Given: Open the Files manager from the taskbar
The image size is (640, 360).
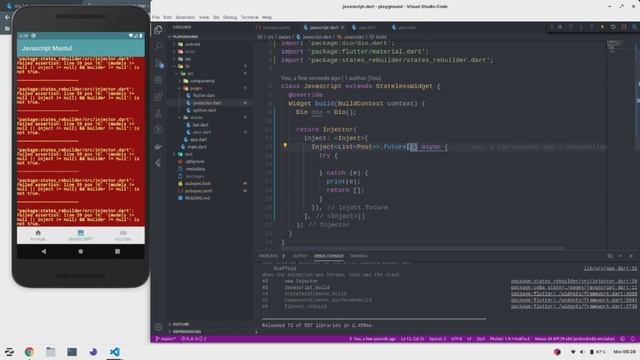Looking at the screenshot, I should (51, 351).
